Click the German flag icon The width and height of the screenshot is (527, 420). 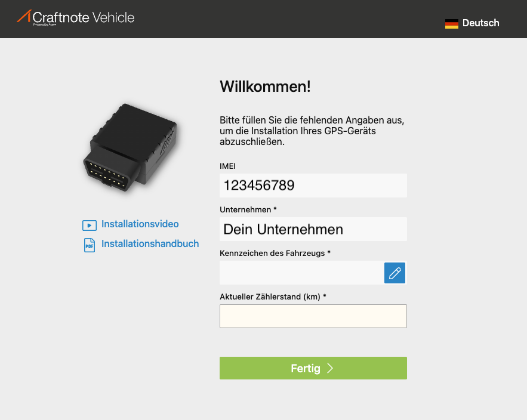(451, 23)
